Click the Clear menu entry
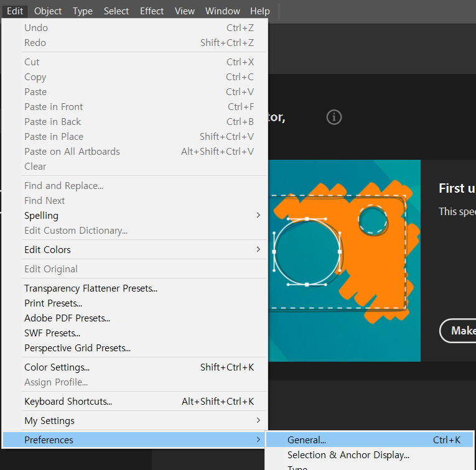The width and height of the screenshot is (476, 470). pos(135,167)
